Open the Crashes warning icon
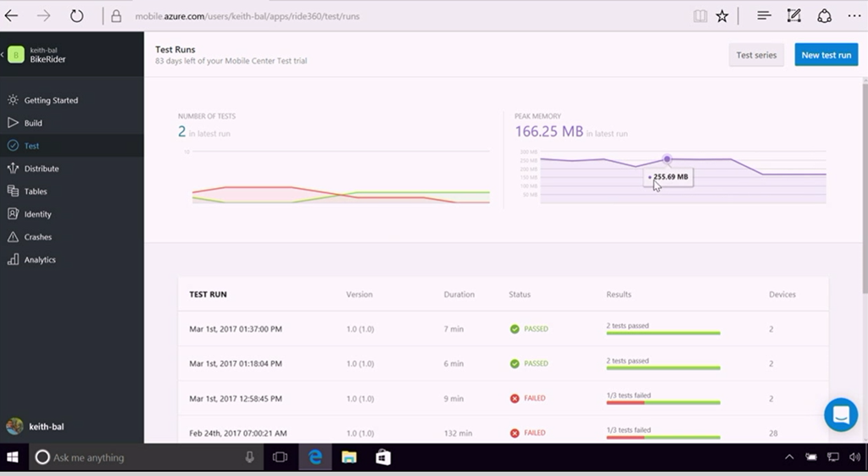 point(13,237)
